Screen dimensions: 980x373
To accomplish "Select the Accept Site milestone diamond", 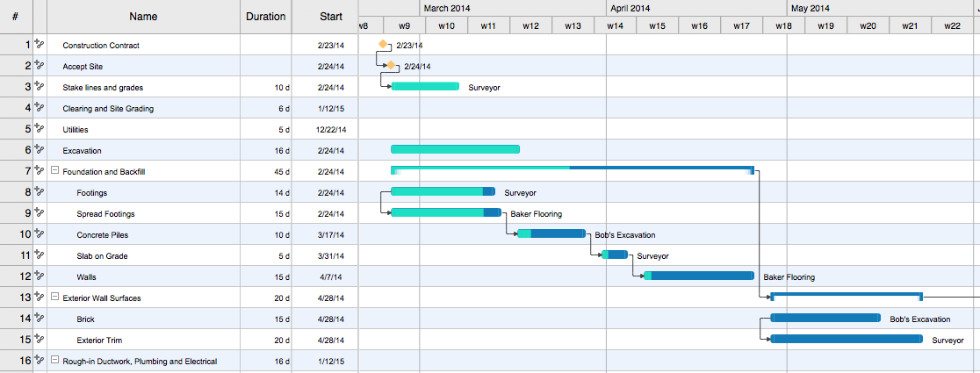I will click(392, 65).
